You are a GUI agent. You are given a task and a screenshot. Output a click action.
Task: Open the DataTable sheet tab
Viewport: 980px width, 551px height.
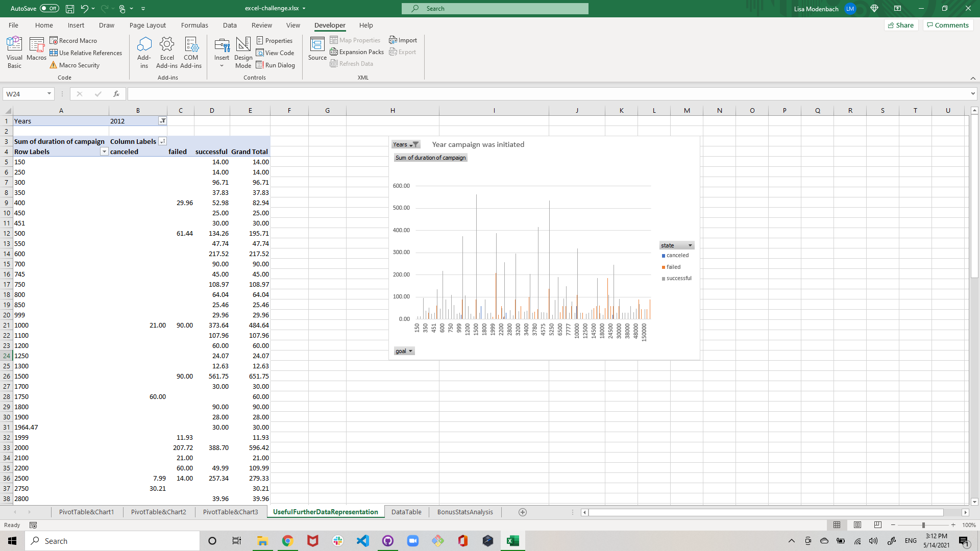click(x=406, y=512)
